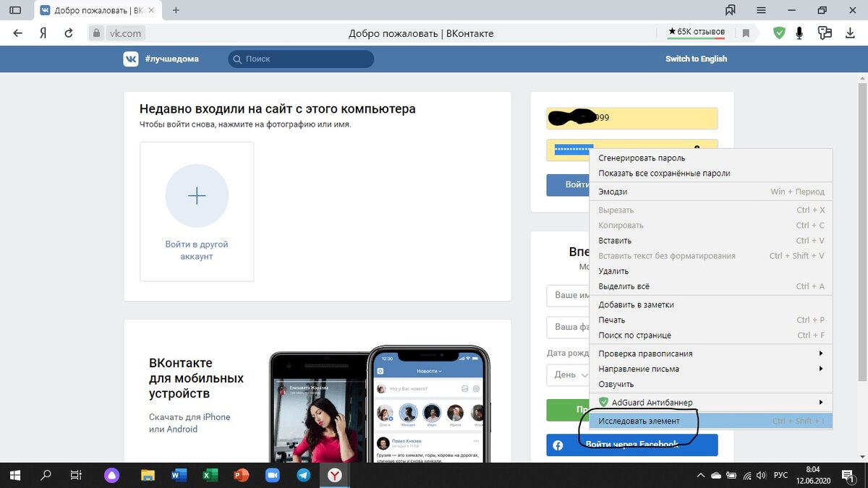This screenshot has width=868, height=488.
Task: Choose Печать from the context menu
Action: pos(711,320)
